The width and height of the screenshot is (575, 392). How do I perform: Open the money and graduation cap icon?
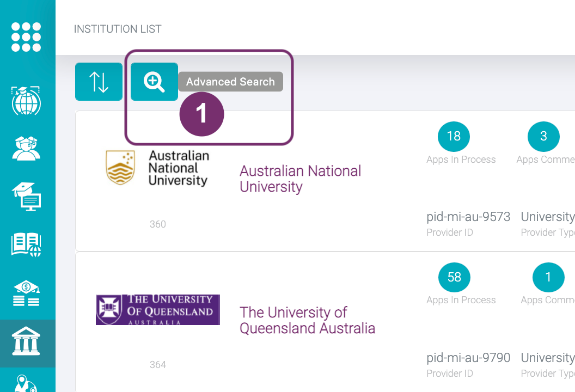pyautogui.click(x=26, y=294)
